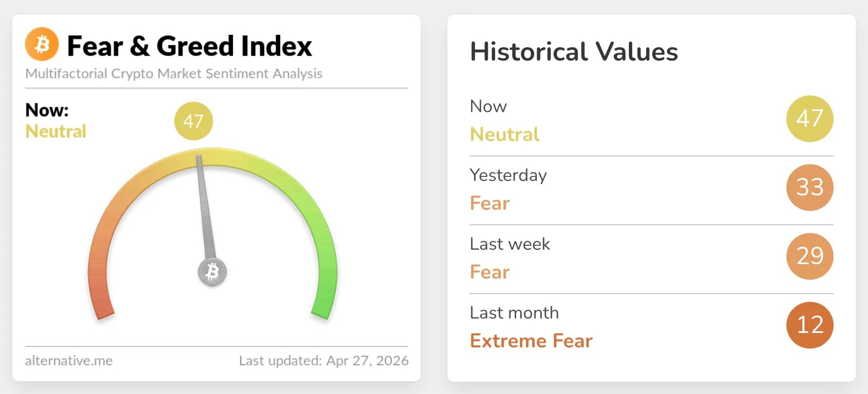Screen dimensions: 868x394
Task: Select the Last week label
Action: pos(510,244)
